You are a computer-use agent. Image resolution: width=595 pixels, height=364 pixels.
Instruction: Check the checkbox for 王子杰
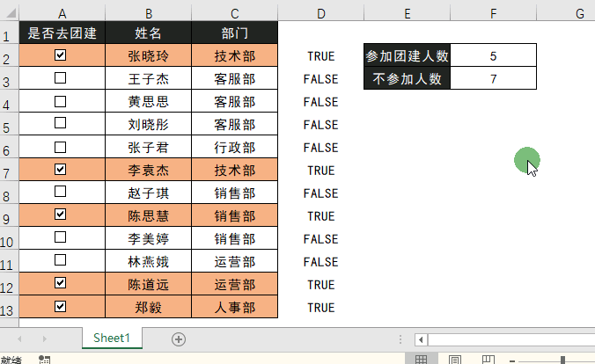point(60,78)
